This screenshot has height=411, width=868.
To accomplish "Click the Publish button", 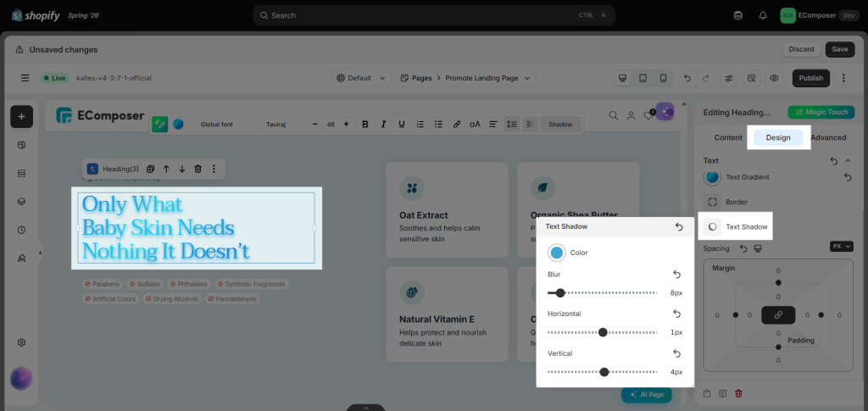I will [811, 78].
